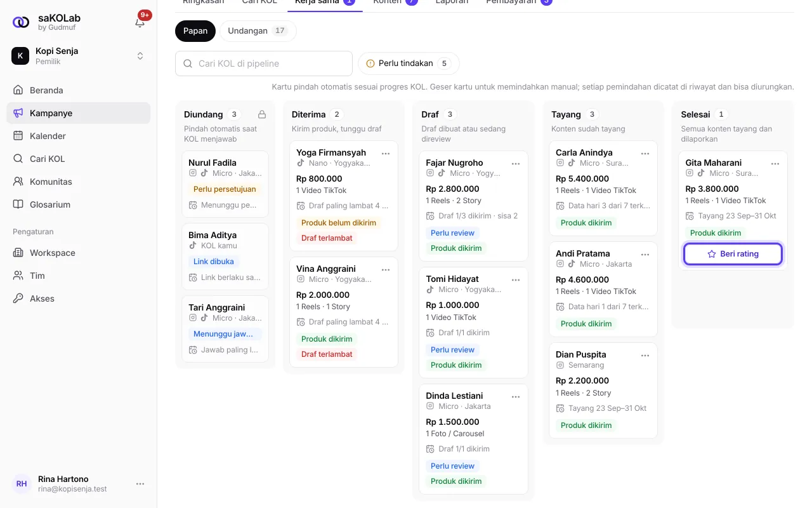Focus the Cari KOL di pipeline search field
812x508 pixels.
tap(264, 63)
